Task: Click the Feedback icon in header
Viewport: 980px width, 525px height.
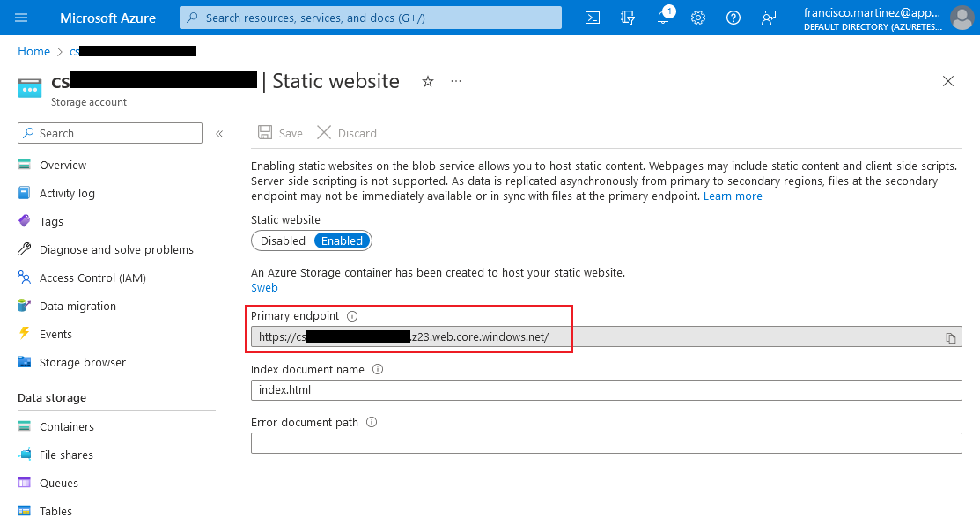Action: pos(769,18)
